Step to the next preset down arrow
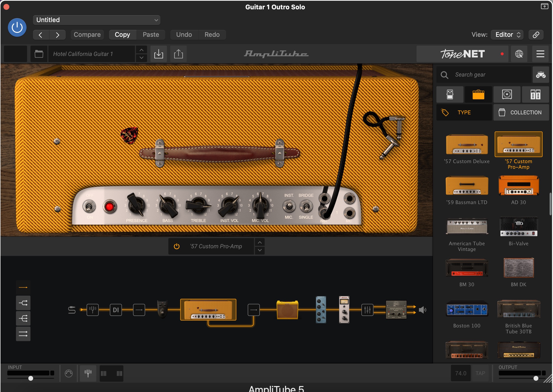Image resolution: width=553 pixels, height=392 pixels. pos(142,58)
